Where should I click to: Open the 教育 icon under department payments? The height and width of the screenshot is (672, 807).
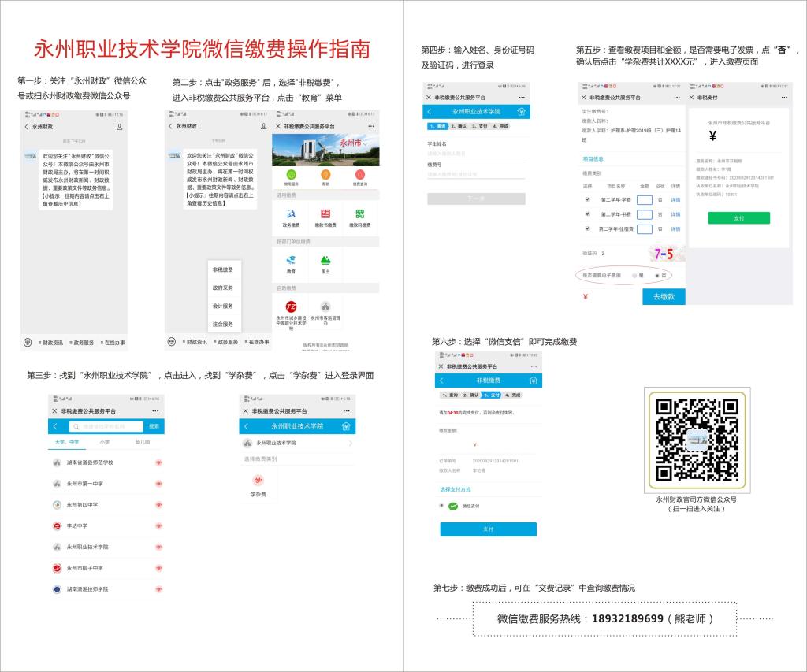pos(291,260)
